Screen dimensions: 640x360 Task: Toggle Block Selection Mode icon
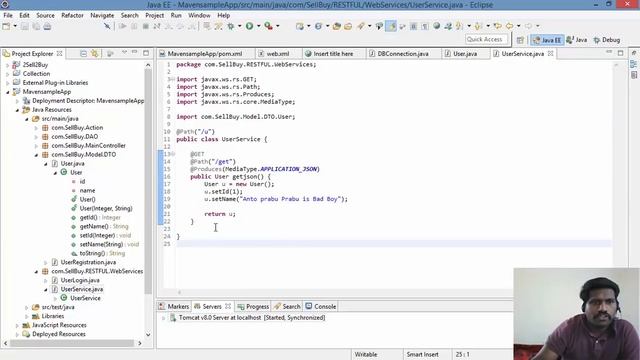tap(413, 26)
